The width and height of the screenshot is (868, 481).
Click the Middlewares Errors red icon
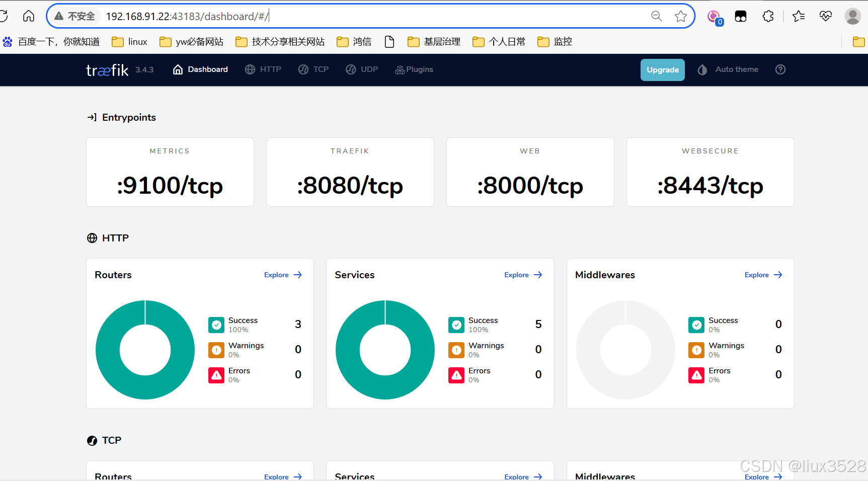click(696, 375)
